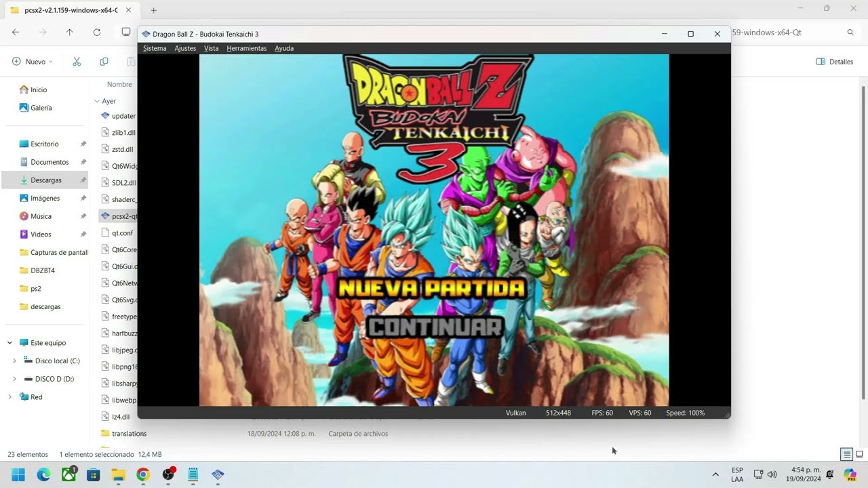Expand the Red network node
Viewport: 868px width, 488px height.
(x=9, y=397)
